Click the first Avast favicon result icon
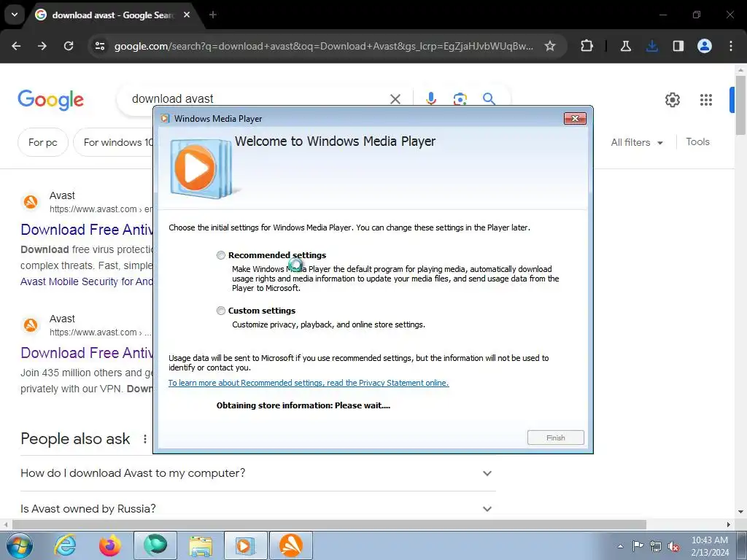 click(x=31, y=202)
